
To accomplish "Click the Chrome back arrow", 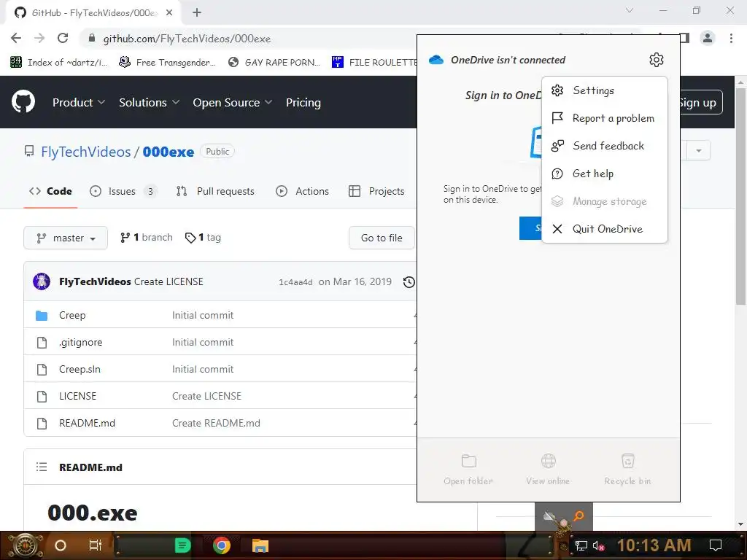I will 16,38.
